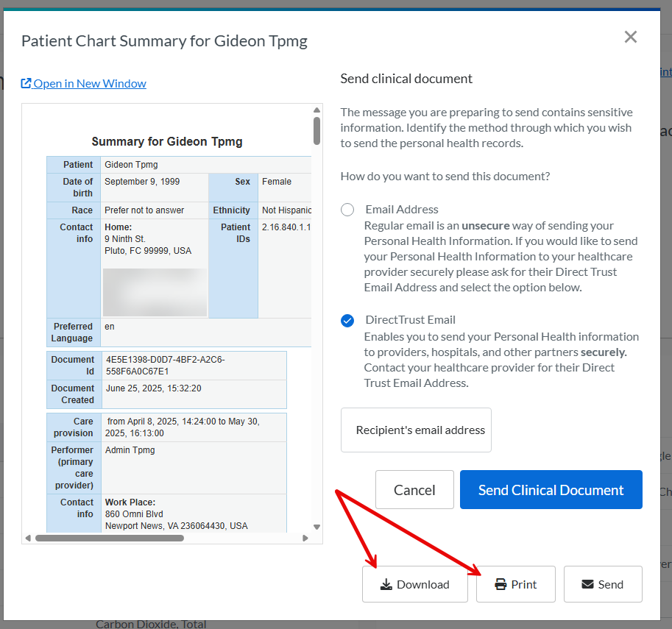Click the vertical scrollbar down arrow
The height and width of the screenshot is (629, 672).
pos(316,527)
